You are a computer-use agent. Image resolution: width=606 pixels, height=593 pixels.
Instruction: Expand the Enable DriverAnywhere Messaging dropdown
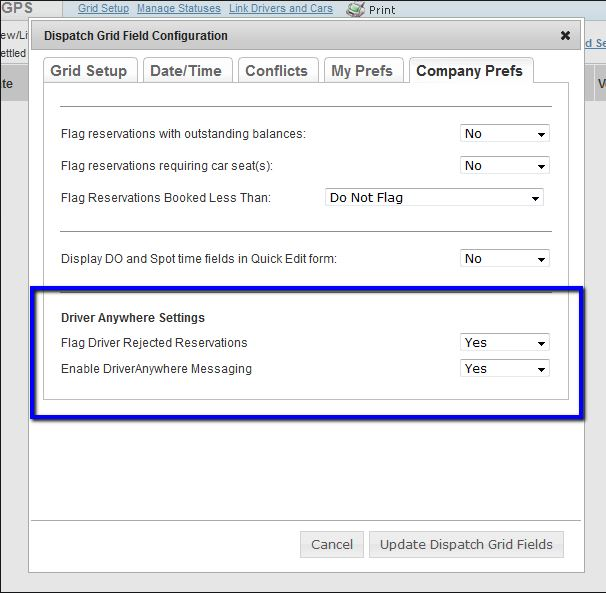505,369
